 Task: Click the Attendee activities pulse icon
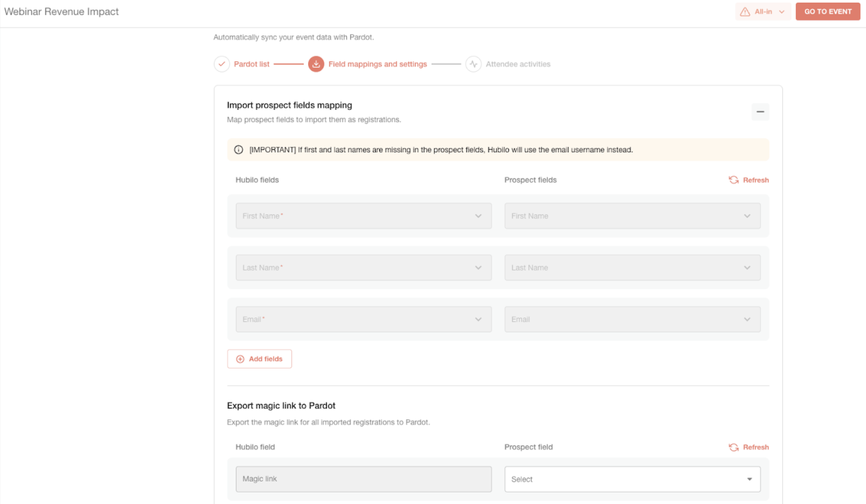(473, 64)
